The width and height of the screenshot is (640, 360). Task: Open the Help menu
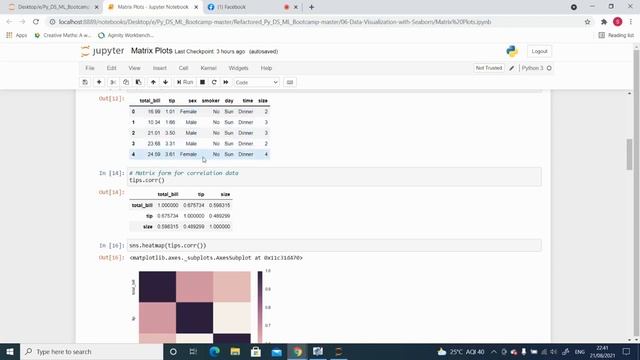tap(266, 68)
